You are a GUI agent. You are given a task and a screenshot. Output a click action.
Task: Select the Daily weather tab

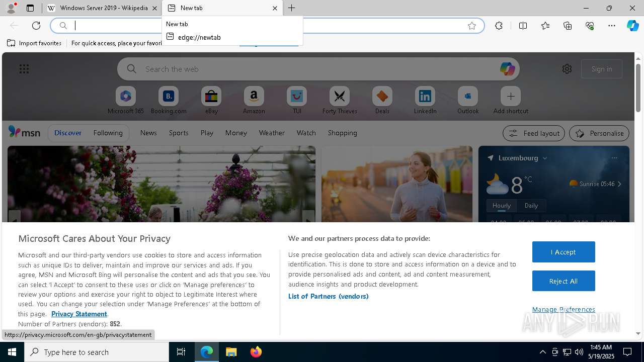tap(531, 205)
